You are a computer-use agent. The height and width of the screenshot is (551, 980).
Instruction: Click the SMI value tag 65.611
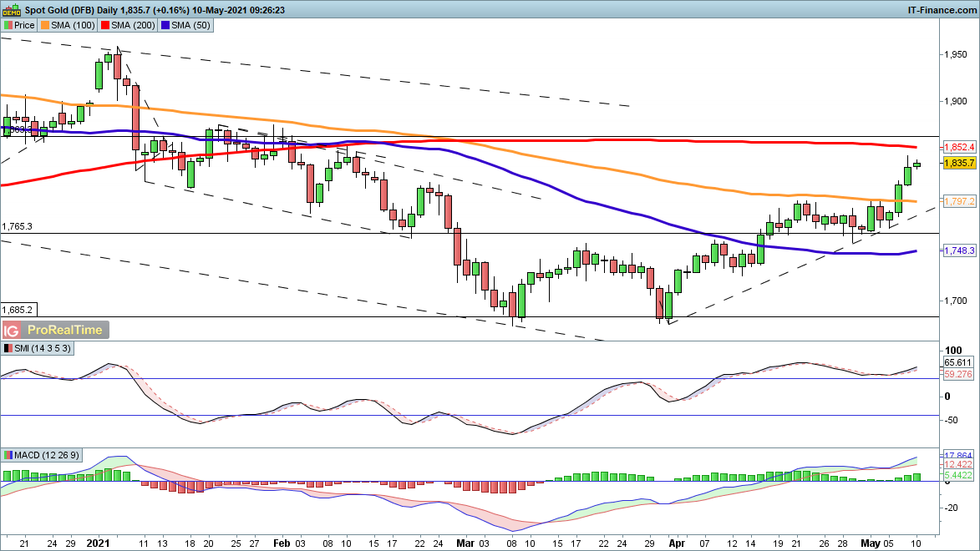pos(959,363)
